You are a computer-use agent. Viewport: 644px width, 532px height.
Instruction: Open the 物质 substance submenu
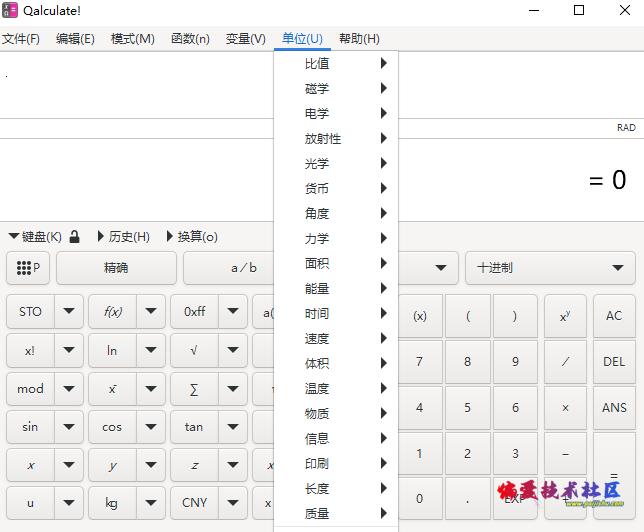coord(336,413)
